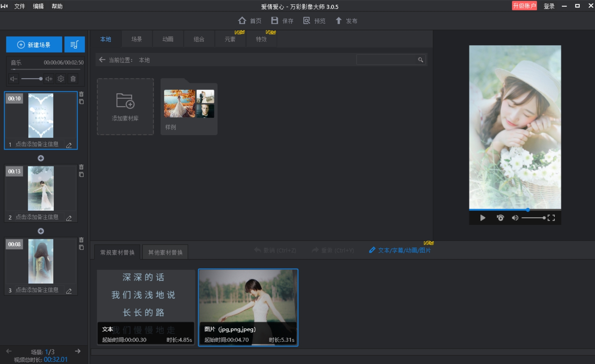The image size is (595, 364).
Task: Adjust the preview volume slider
Action: tap(534, 218)
